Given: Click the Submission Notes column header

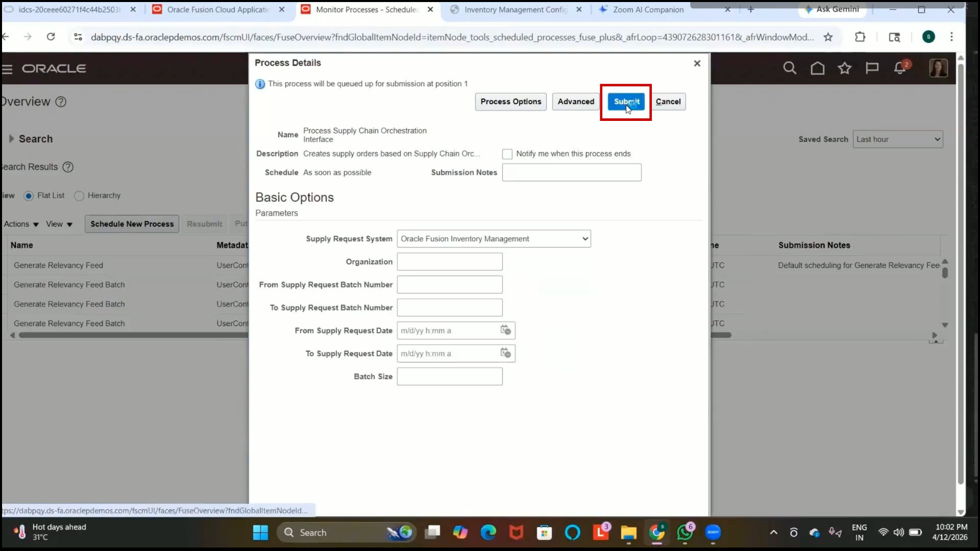Looking at the screenshot, I should pyautogui.click(x=814, y=245).
